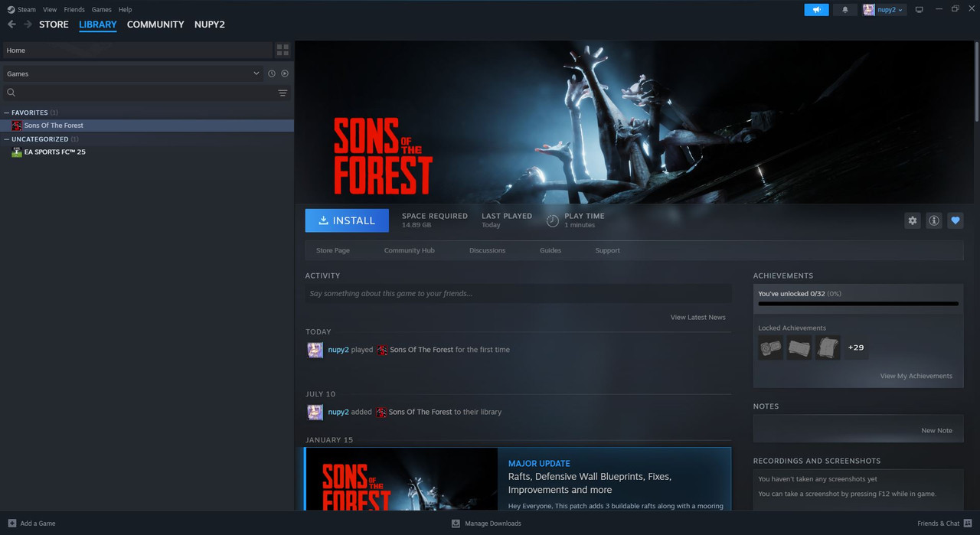The height and width of the screenshot is (535, 980).
Task: Click the +29 more achievements
Action: (x=856, y=347)
